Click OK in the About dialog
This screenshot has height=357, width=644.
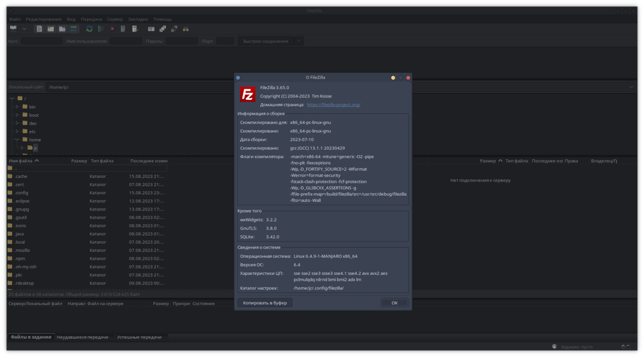pos(394,302)
